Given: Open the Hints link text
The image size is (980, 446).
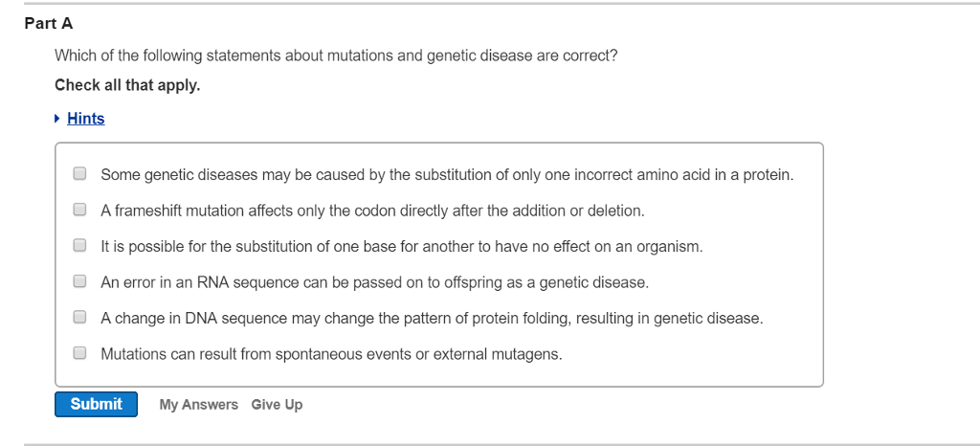Looking at the screenshot, I should click(86, 119).
